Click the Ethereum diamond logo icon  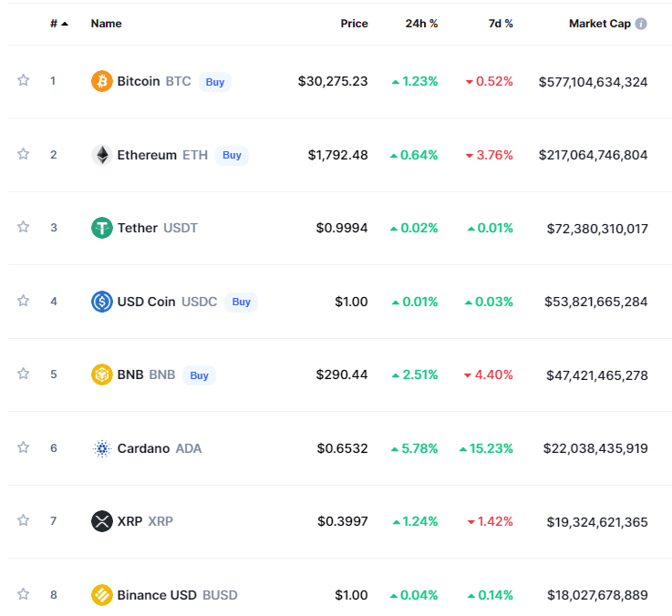[x=102, y=155]
